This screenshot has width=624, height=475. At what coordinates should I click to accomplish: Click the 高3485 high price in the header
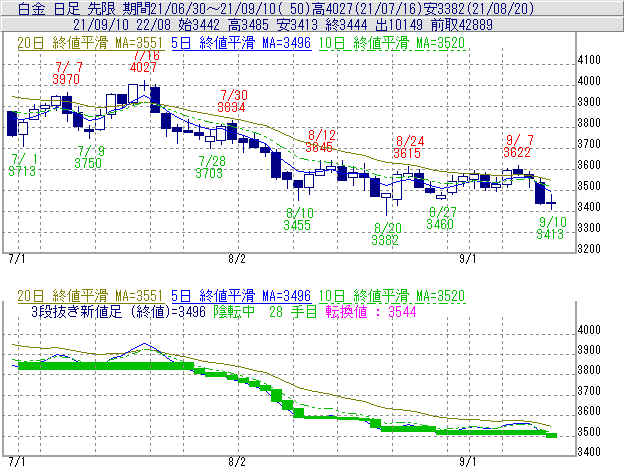248,25
